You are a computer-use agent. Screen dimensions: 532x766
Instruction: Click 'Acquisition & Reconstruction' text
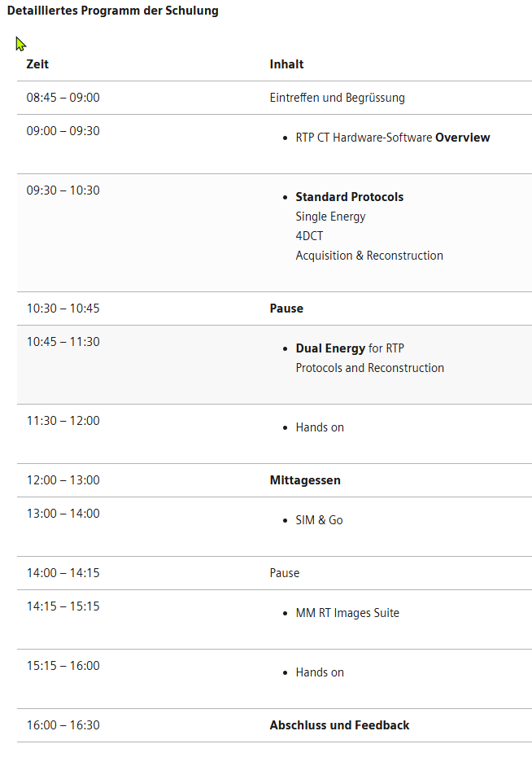coord(369,256)
